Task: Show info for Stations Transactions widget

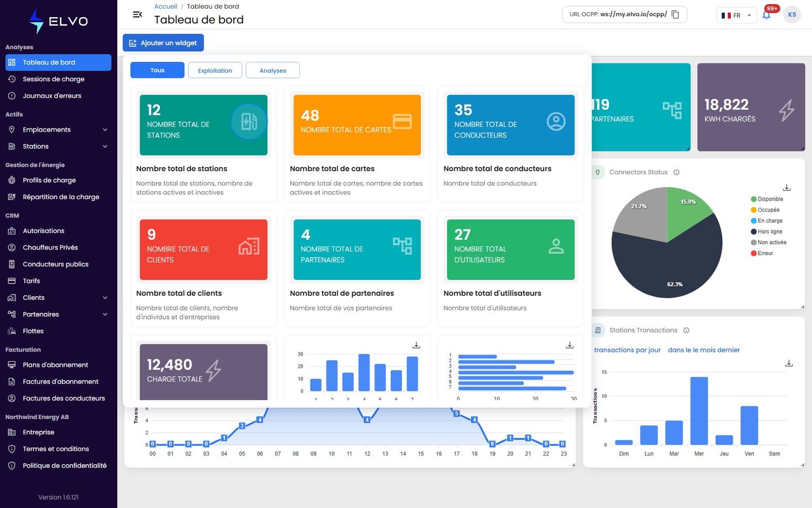Action: (686, 330)
